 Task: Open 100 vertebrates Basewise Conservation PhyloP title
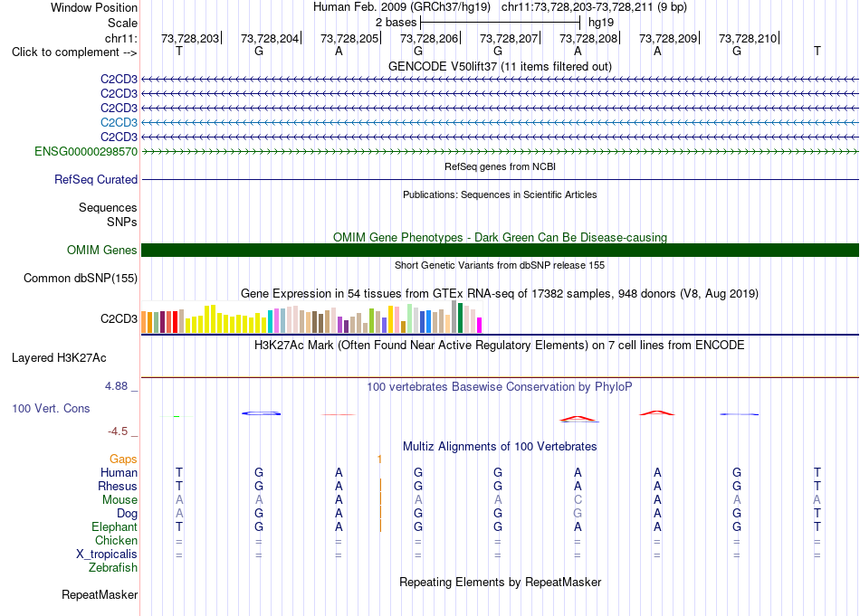click(501, 387)
